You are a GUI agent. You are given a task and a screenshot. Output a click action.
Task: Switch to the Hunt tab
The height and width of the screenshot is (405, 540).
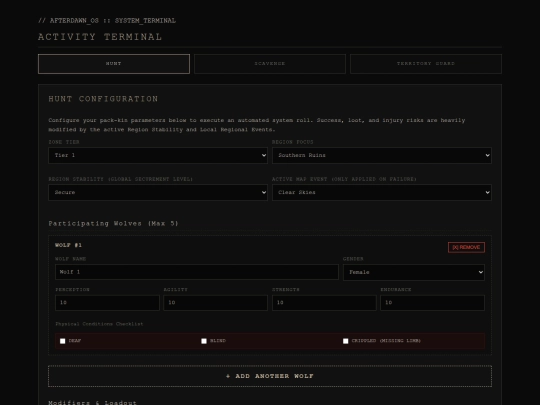click(114, 64)
